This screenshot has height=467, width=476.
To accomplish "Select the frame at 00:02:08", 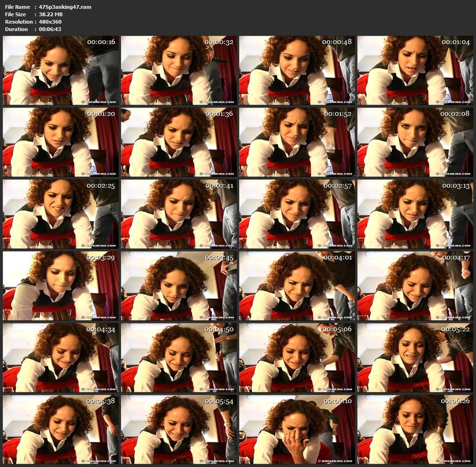I will point(415,142).
